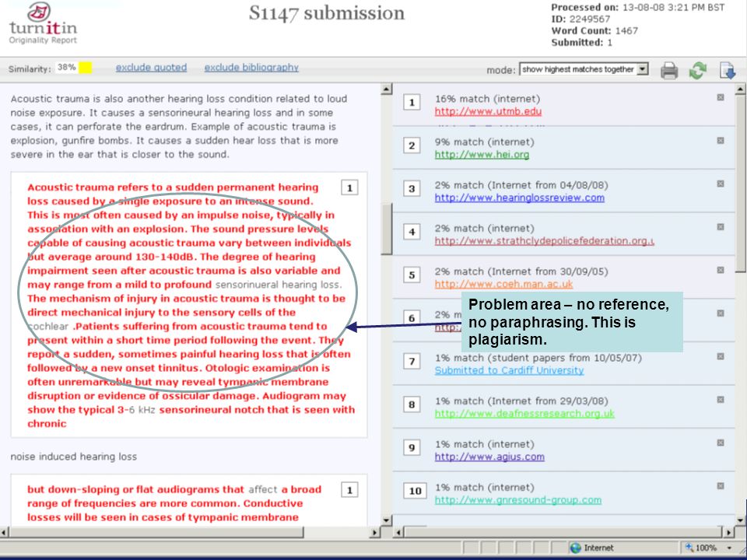Viewport: 747px width, 560px height.
Task: Open 'Submitted to Cardiff University' source link
Action: click(509, 370)
